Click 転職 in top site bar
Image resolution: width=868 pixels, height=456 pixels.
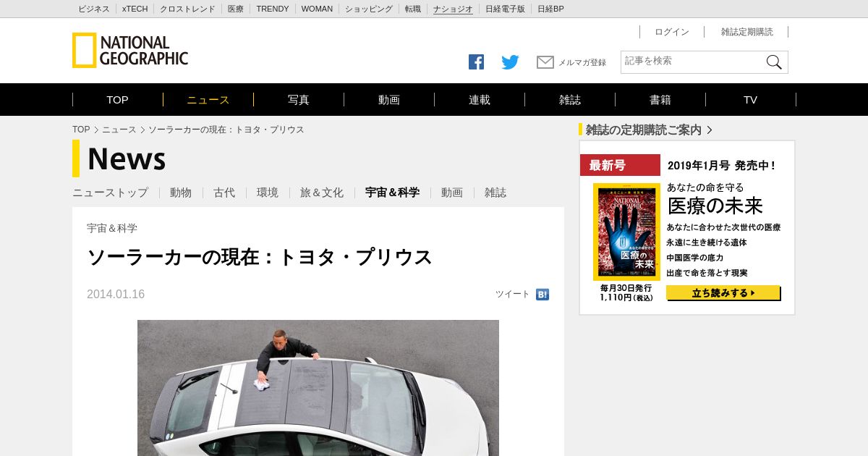[x=413, y=9]
